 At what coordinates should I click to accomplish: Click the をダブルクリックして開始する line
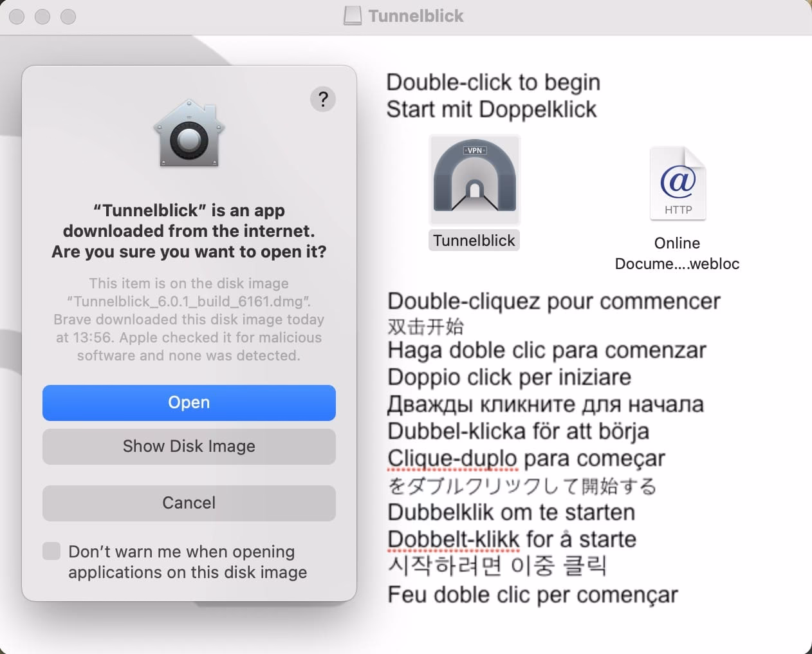[522, 486]
